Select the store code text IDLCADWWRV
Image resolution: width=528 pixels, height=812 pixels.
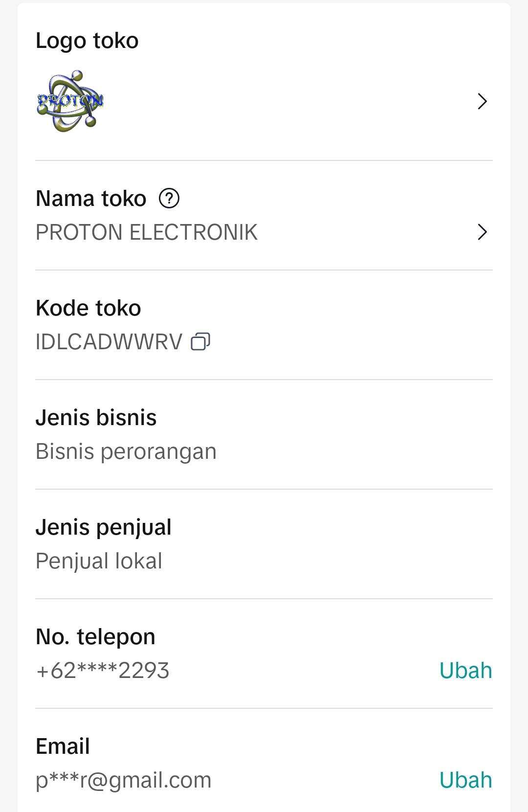coord(109,342)
